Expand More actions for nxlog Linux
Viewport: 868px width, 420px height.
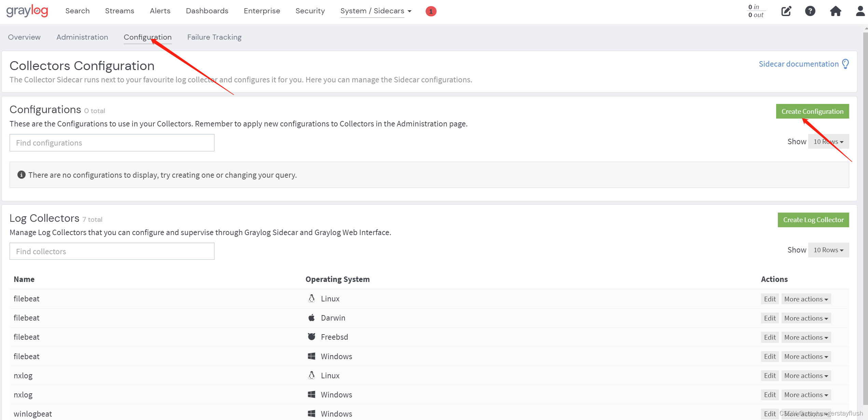pos(806,376)
